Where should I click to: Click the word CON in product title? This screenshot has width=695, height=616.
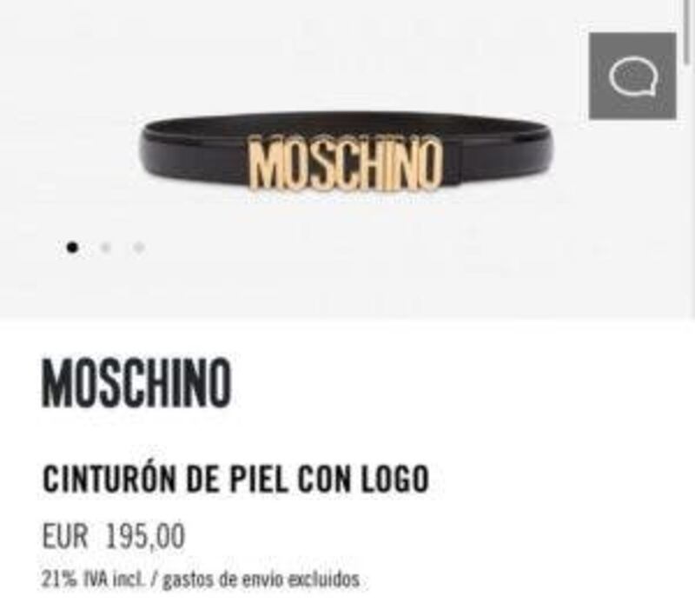tap(321, 479)
